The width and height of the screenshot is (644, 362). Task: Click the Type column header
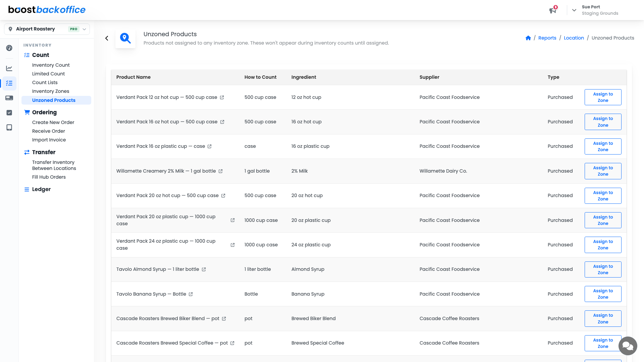[x=553, y=77]
